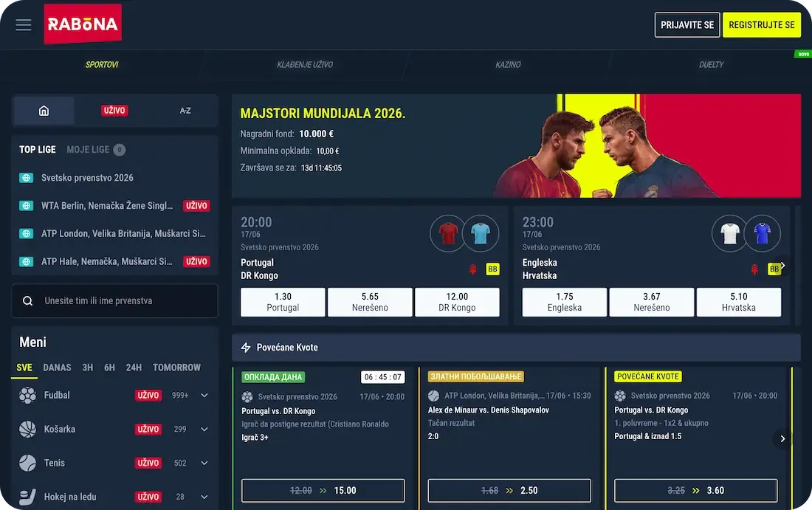This screenshot has height=510, width=812.
Task: Click the Fudbal soccer ball icon
Action: [27, 395]
